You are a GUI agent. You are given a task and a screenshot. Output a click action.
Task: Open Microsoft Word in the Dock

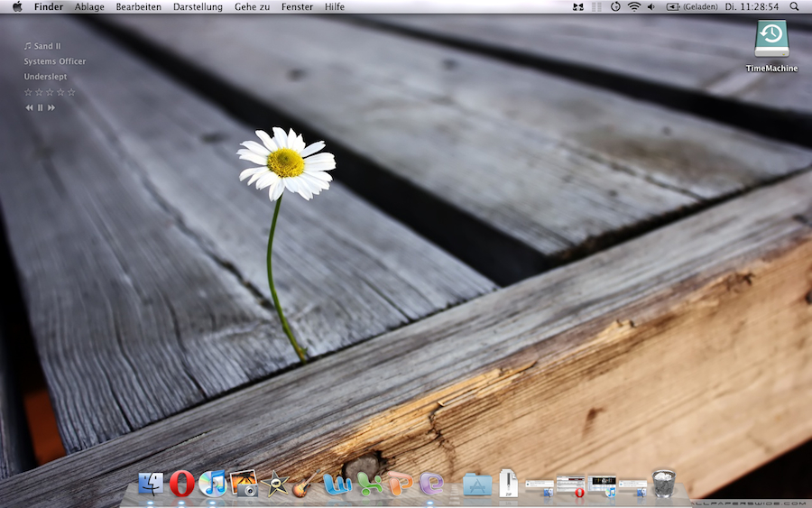(337, 484)
